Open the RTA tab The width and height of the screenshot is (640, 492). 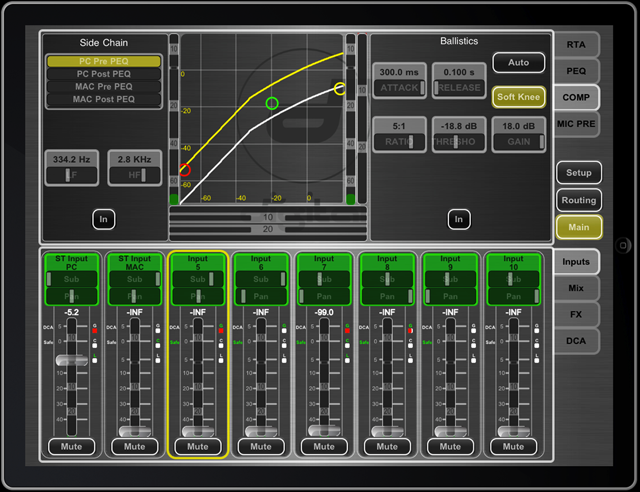point(576,45)
